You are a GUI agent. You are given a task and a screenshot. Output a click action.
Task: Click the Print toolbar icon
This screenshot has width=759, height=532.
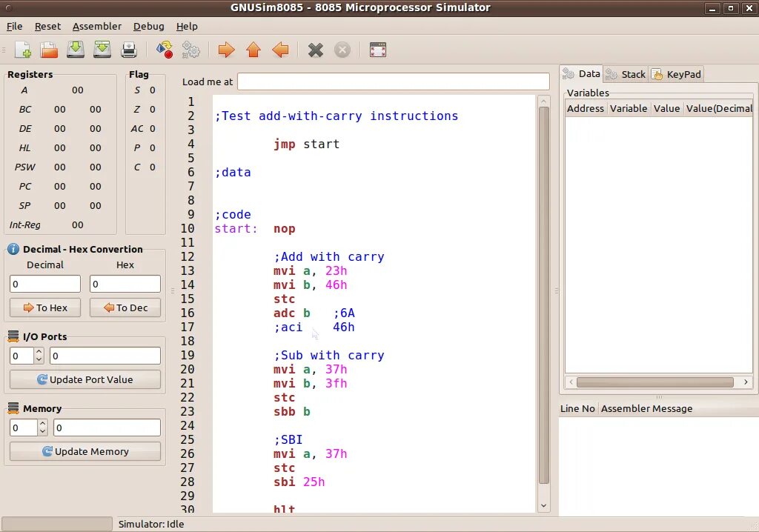[129, 50]
